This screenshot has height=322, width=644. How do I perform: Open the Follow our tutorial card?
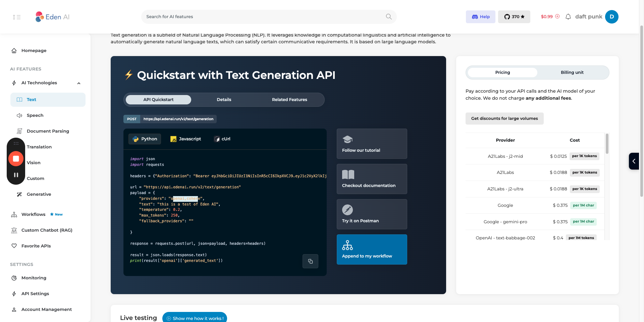coord(372,144)
